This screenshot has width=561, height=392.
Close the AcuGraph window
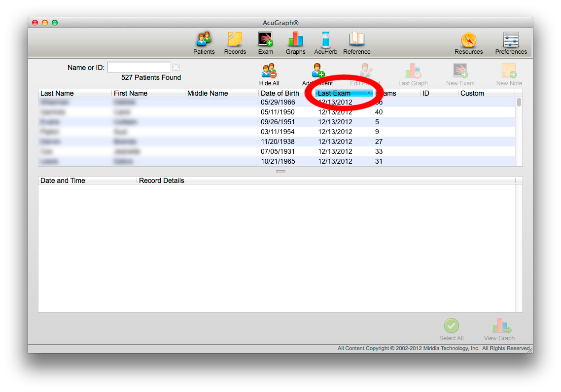(35, 23)
